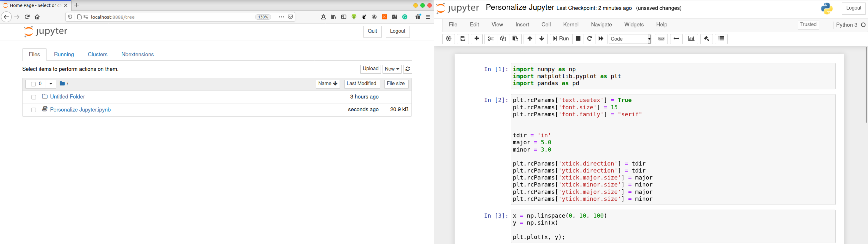Check the Personalize Jupyter.ipynb checkbox
This screenshot has width=868, height=244.
(34, 110)
